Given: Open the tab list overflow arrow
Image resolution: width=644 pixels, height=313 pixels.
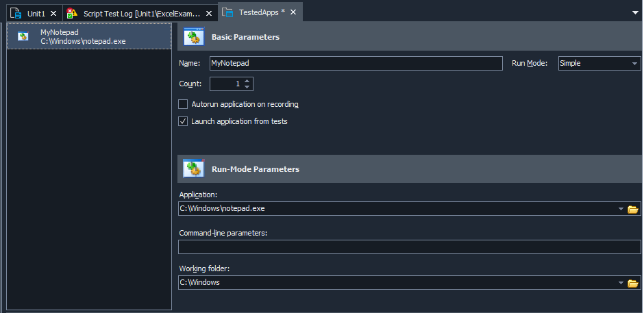Looking at the screenshot, I should (635, 12).
